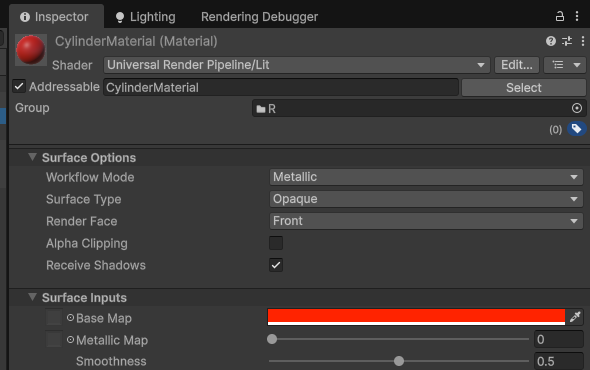Click the Inspector tab info icon
The image size is (590, 370).
[x=25, y=17]
